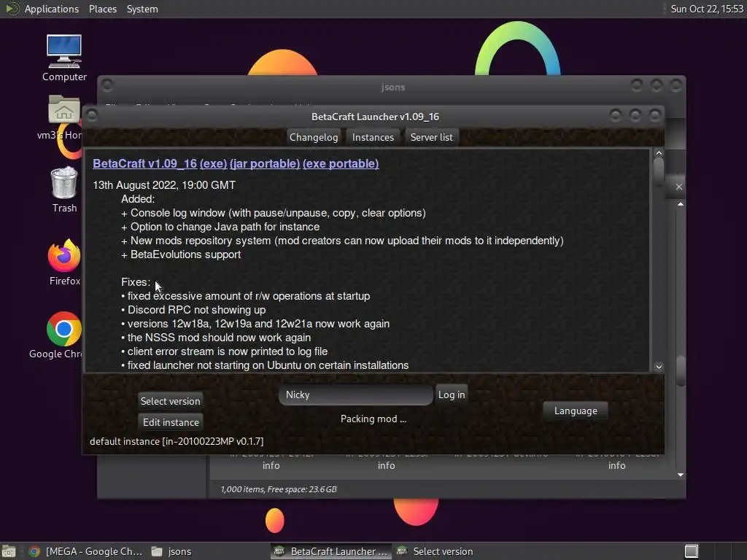The height and width of the screenshot is (560, 747).
Task: Open the Language button
Action: pyautogui.click(x=576, y=411)
